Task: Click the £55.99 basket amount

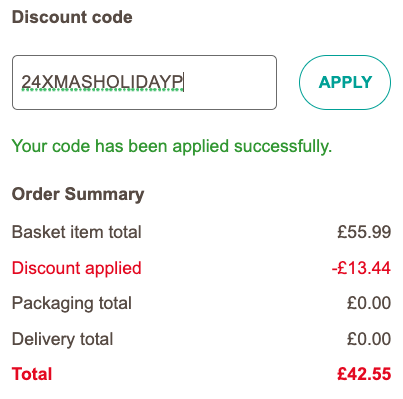Action: [x=364, y=232]
